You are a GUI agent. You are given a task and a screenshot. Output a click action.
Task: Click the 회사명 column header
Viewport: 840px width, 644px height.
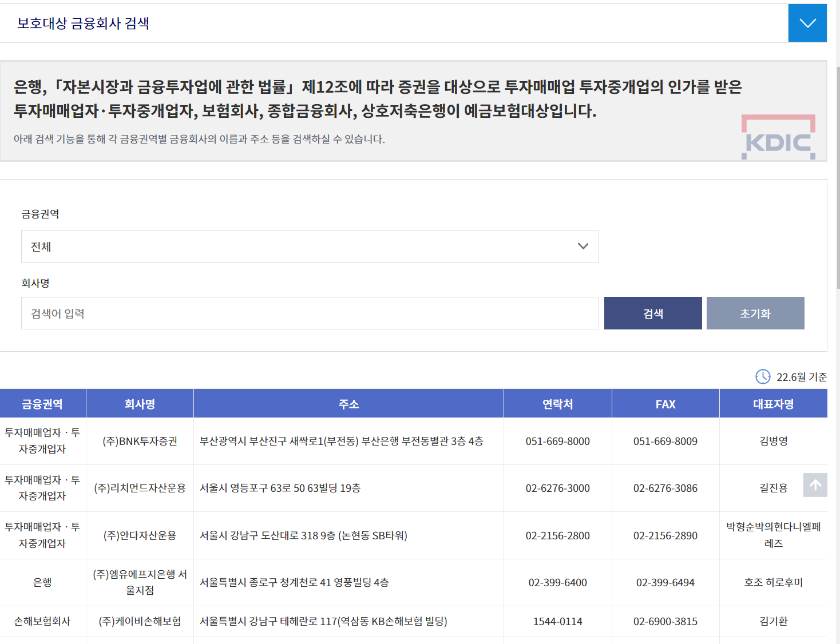point(140,404)
